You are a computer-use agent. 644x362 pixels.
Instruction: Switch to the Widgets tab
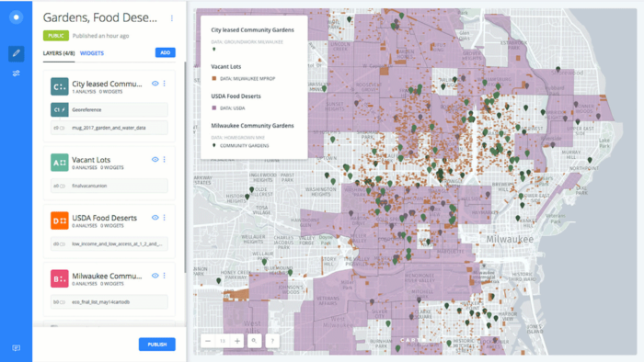[92, 53]
